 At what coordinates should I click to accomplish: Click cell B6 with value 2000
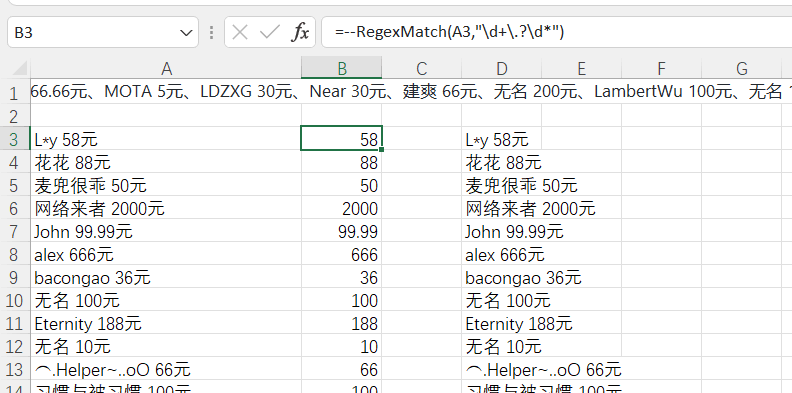point(341,208)
